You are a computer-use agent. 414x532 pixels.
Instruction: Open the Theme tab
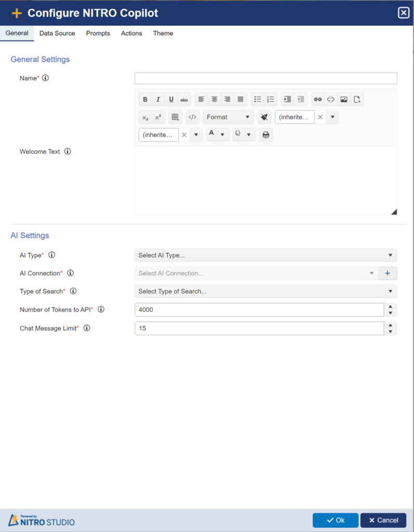click(x=163, y=33)
